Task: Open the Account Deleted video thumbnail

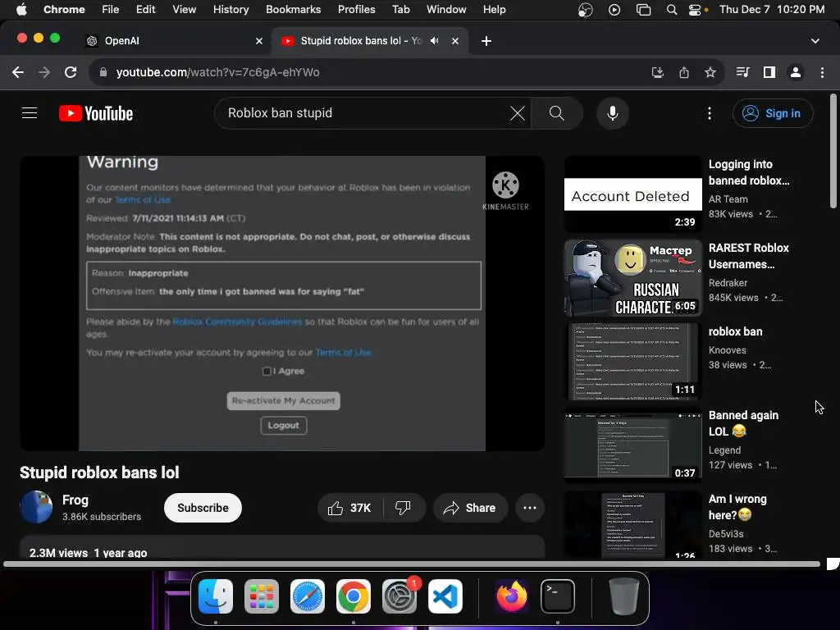Action: [x=632, y=194]
